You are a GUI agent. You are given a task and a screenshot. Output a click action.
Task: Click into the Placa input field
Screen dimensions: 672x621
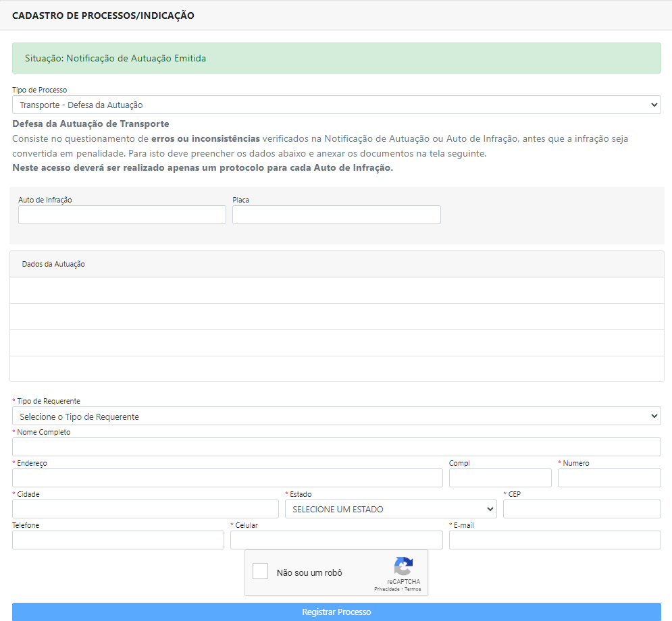pyautogui.click(x=336, y=215)
